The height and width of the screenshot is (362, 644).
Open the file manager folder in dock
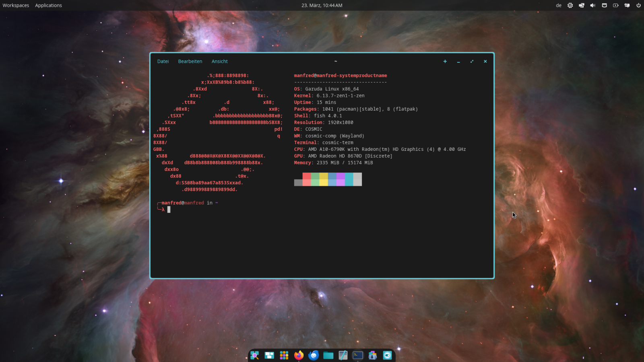(x=328, y=355)
